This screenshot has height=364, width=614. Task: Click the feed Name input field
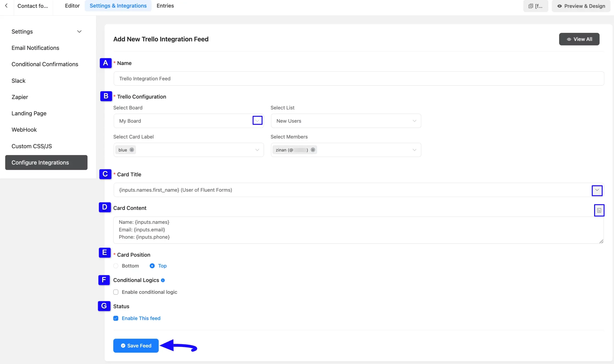[359, 79]
